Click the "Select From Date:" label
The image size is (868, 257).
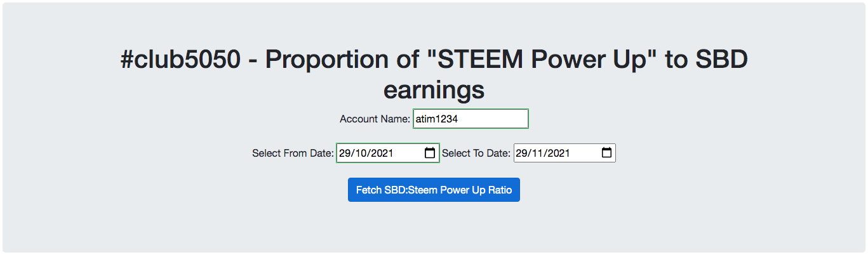tap(293, 153)
